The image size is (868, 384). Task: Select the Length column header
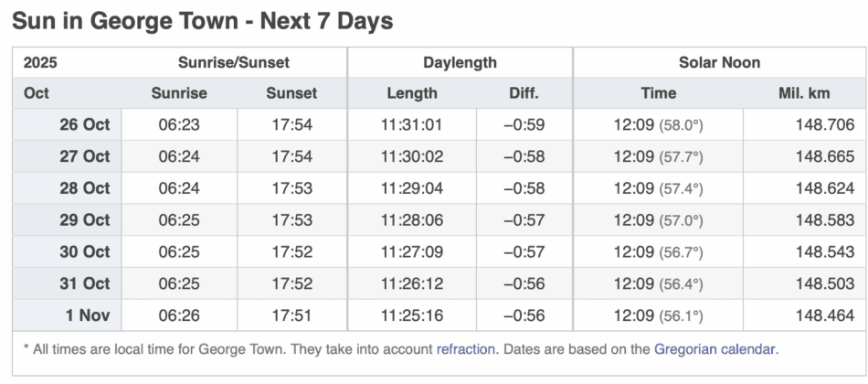(x=412, y=93)
